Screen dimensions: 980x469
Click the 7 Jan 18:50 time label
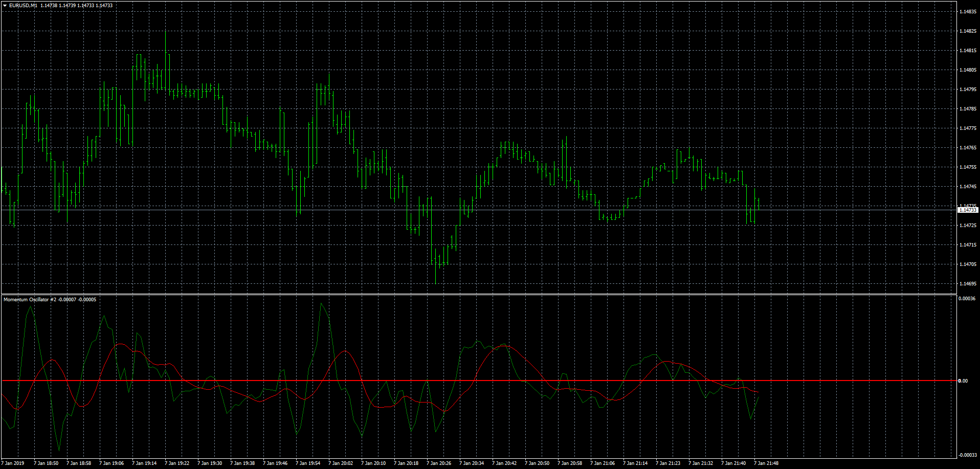[x=46, y=463]
